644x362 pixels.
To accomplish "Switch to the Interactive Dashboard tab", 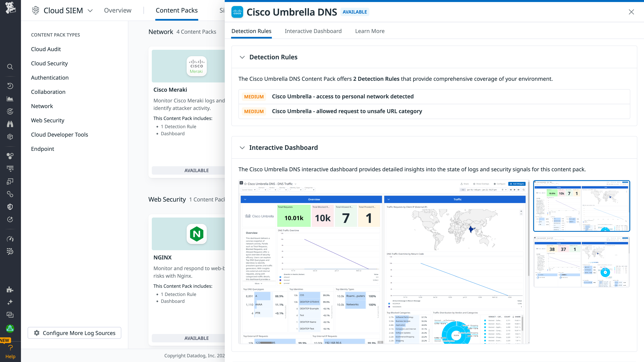I will (x=313, y=31).
